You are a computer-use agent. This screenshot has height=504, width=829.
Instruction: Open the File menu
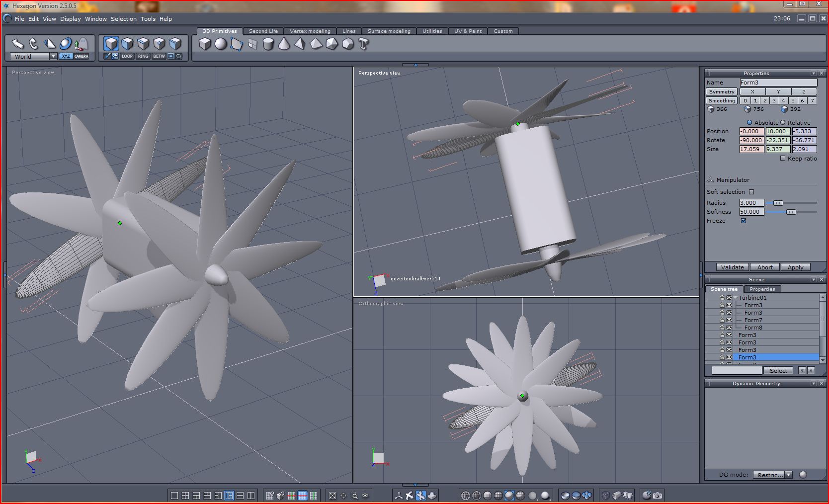19,19
